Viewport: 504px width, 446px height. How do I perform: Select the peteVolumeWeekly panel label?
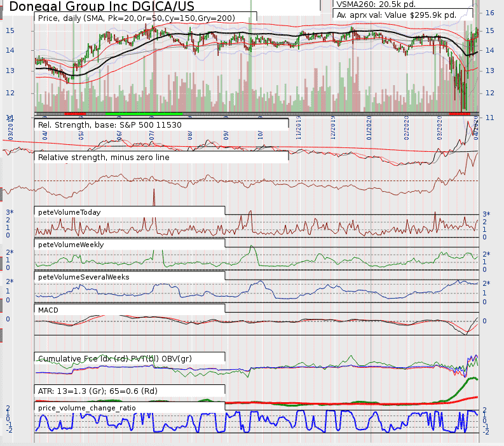(71, 245)
